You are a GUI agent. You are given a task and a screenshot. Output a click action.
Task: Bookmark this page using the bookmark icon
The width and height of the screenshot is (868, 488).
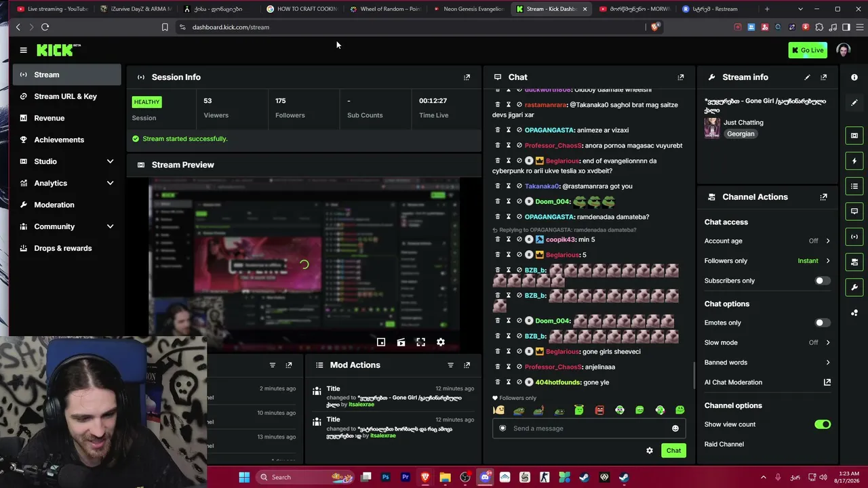click(x=165, y=27)
